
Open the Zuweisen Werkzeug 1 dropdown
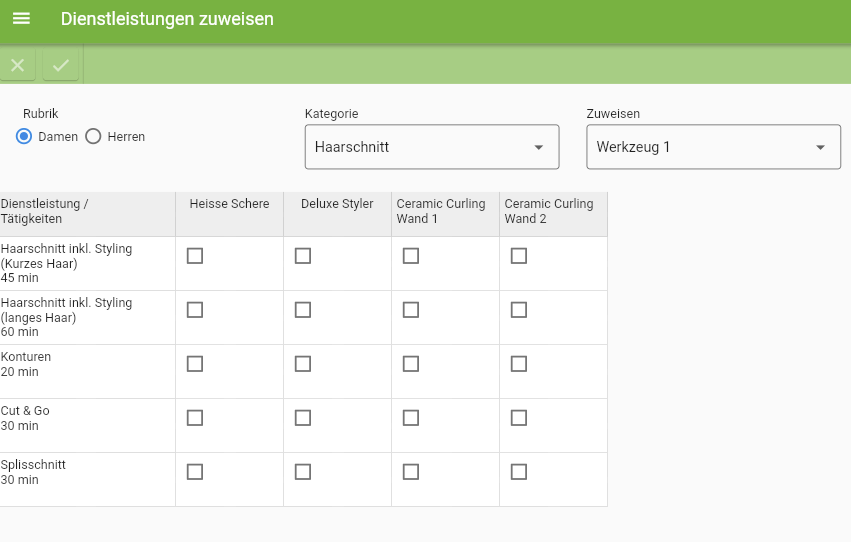tap(714, 147)
